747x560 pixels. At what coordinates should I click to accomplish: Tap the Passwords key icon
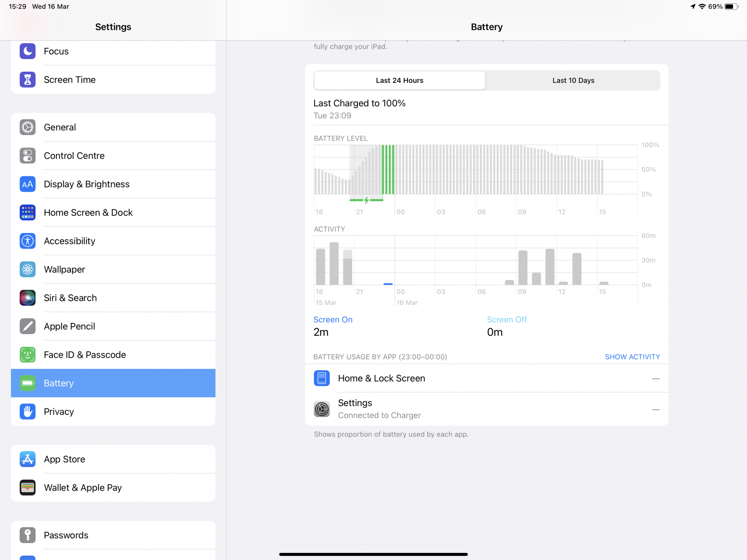point(27,535)
